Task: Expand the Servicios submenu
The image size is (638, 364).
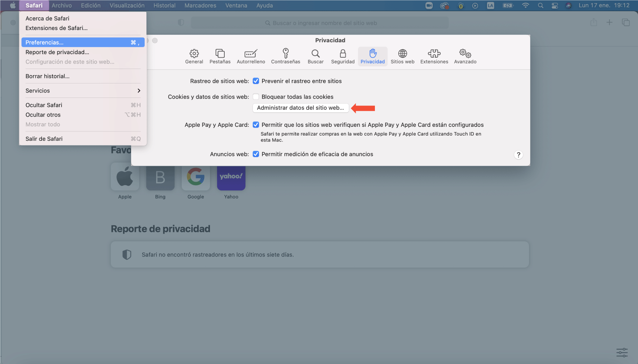Action: coord(83,90)
